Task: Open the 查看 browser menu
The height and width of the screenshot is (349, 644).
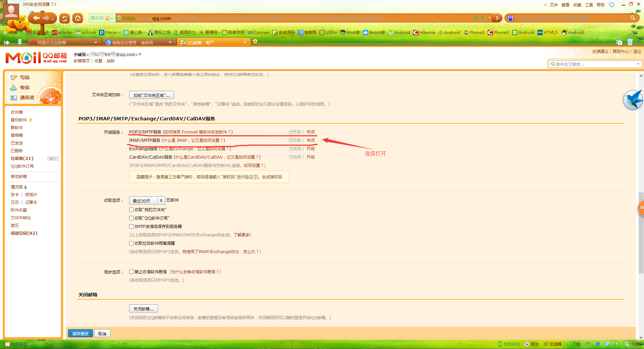Action: click(566, 5)
